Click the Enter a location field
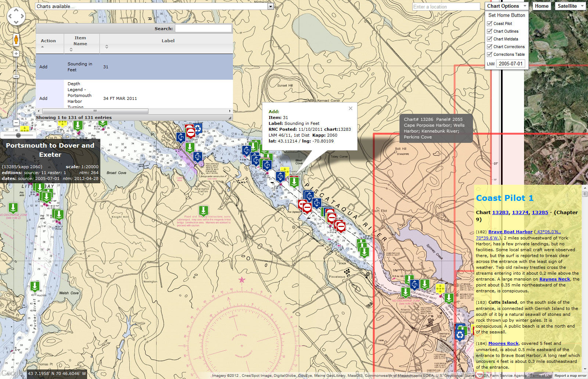This screenshot has height=379, width=588. (x=446, y=7)
